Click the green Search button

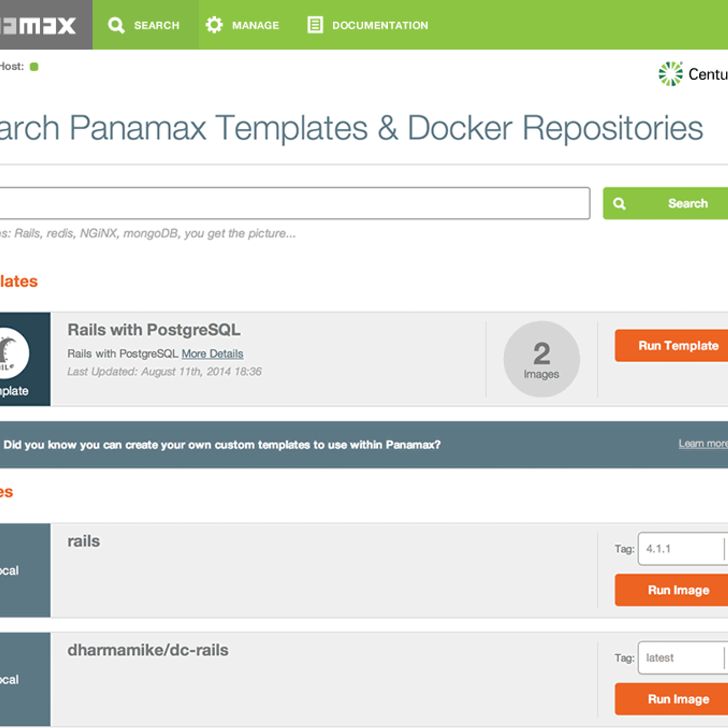[x=665, y=203]
